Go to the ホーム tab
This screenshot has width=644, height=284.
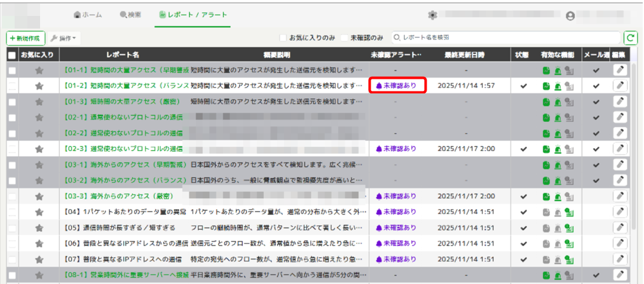[88, 15]
